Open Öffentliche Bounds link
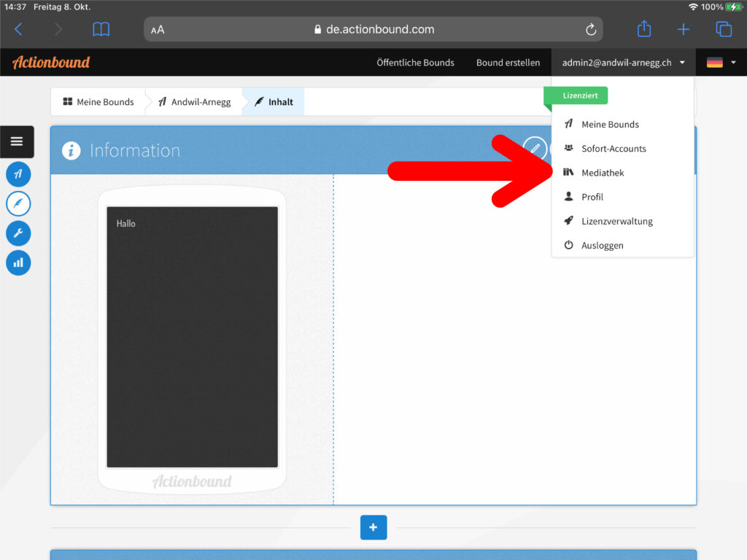The width and height of the screenshot is (747, 560). pyautogui.click(x=415, y=63)
